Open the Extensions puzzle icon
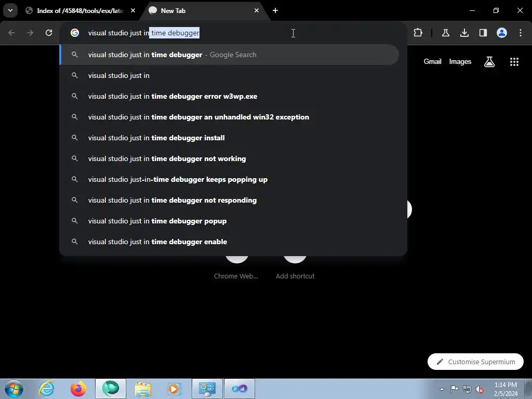The image size is (532, 399). point(418,33)
